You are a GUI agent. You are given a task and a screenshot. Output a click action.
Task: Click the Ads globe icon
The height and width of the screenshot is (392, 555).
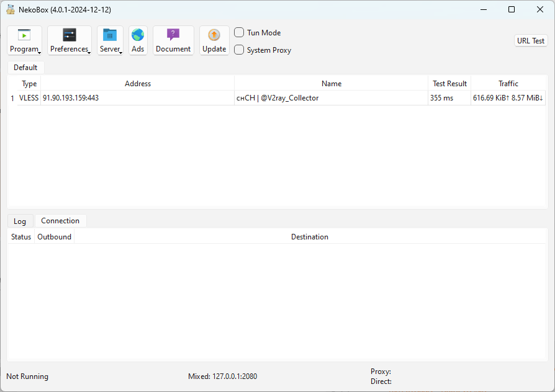[138, 35]
